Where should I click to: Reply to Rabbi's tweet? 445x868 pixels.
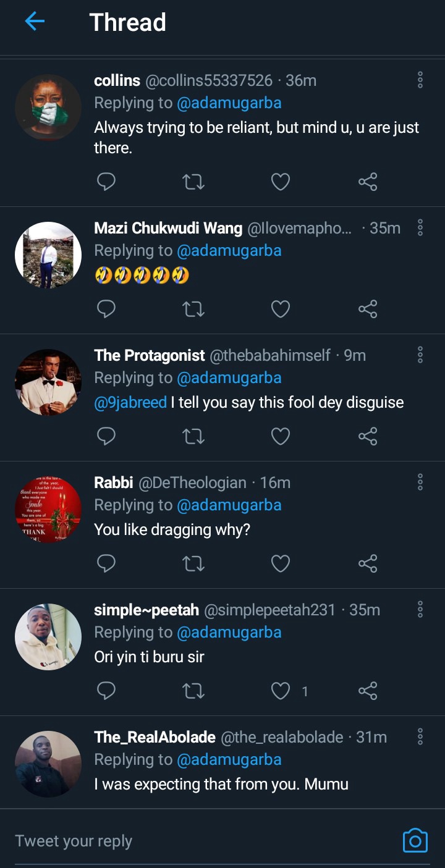click(106, 563)
